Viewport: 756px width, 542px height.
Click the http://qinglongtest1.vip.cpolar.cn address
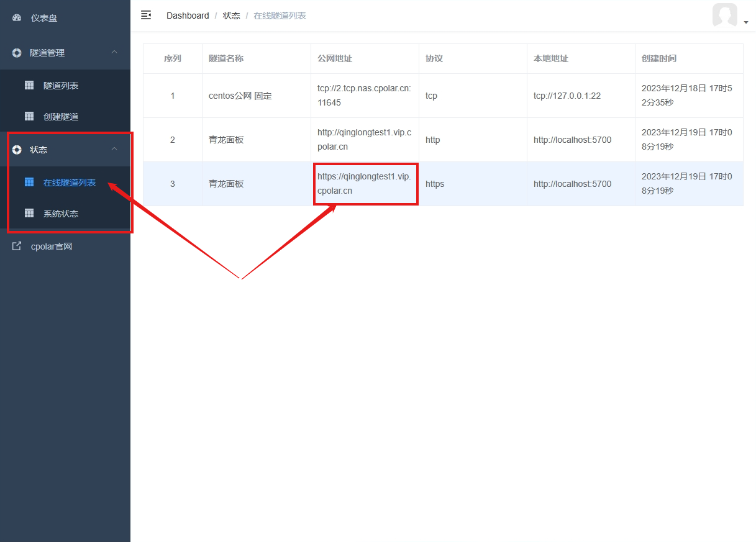pos(364,140)
